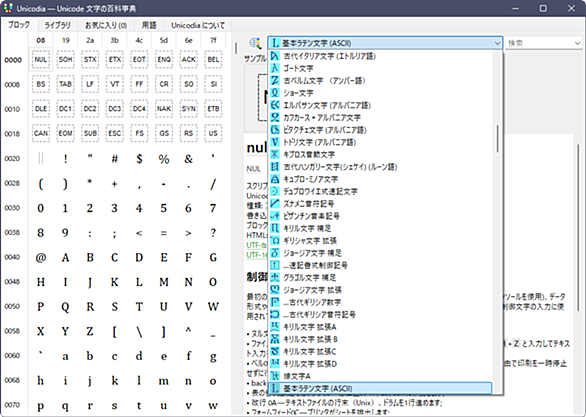
Task: Select 基本ラテン文字 (ASCII) highlighted list item
Action: click(x=380, y=388)
